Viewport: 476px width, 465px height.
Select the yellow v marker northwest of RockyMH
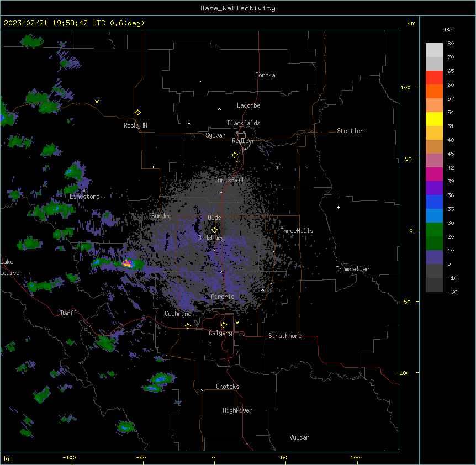coord(97,102)
